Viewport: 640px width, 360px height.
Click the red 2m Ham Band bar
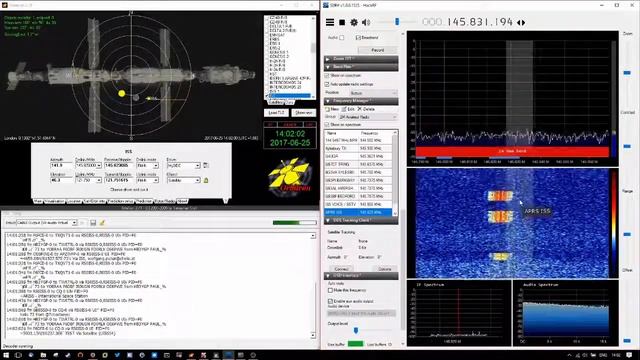point(512,151)
